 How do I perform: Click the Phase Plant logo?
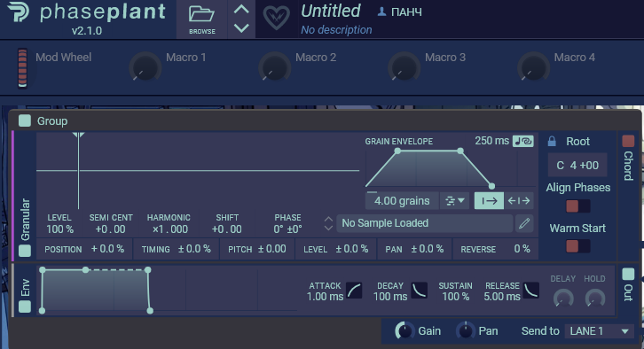[18, 12]
